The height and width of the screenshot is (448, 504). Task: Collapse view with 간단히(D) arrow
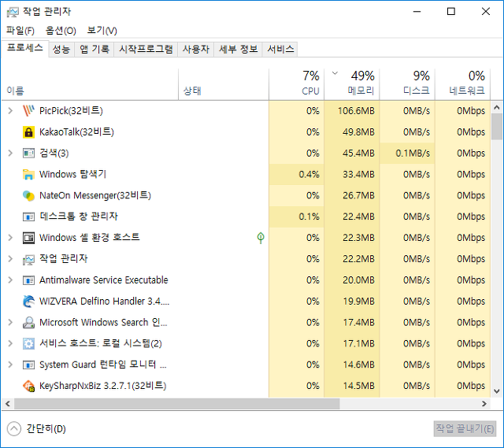coord(14,429)
